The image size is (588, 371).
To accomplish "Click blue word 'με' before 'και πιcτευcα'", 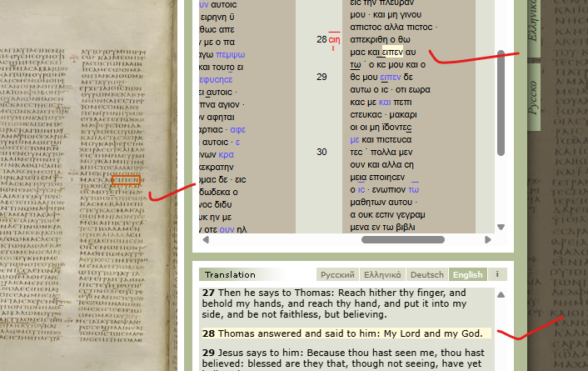I will (355, 140).
